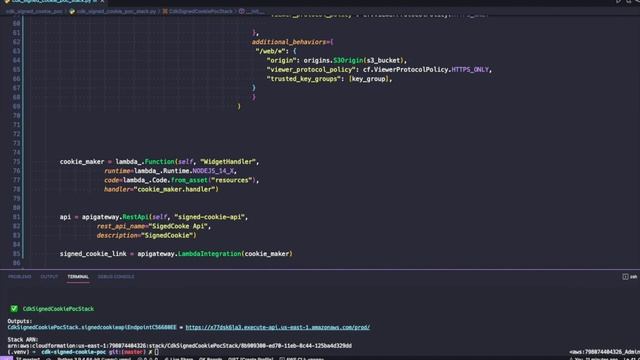This screenshot has width=640, height=360.
Task: Click "NODEJS_14_X" runtime value
Action: pyautogui.click(x=213, y=171)
